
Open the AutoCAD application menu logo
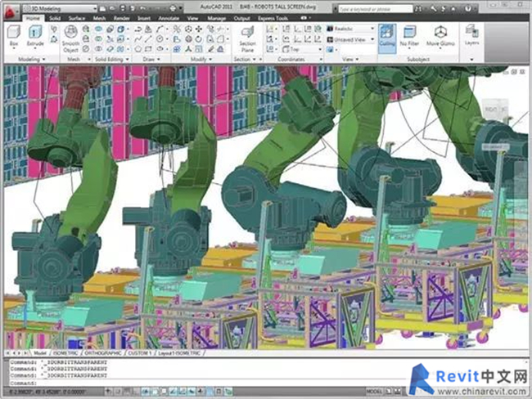(x=9, y=9)
